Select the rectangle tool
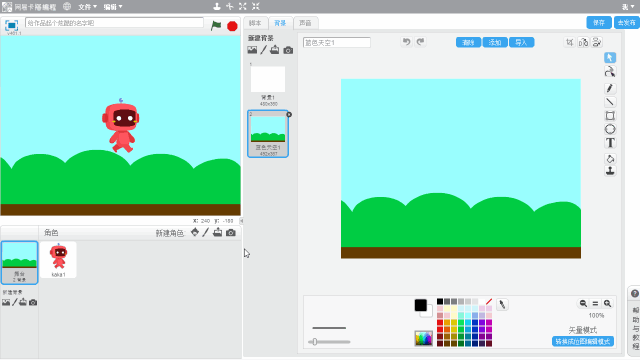 tap(610, 116)
